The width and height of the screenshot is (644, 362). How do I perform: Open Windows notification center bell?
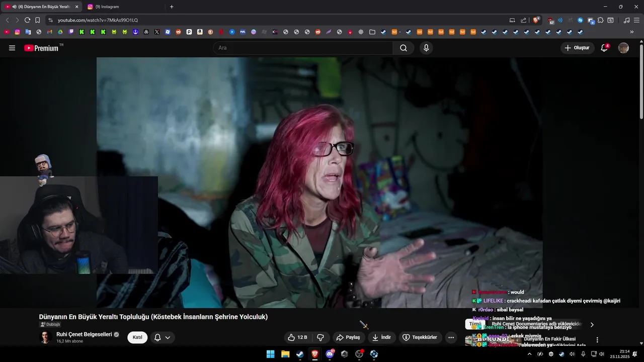[635, 354]
